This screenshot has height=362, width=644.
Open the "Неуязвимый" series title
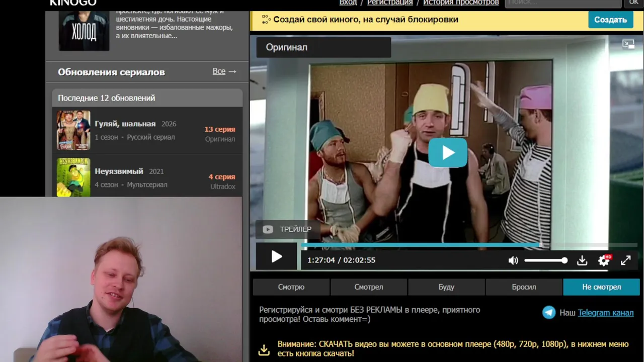(119, 171)
